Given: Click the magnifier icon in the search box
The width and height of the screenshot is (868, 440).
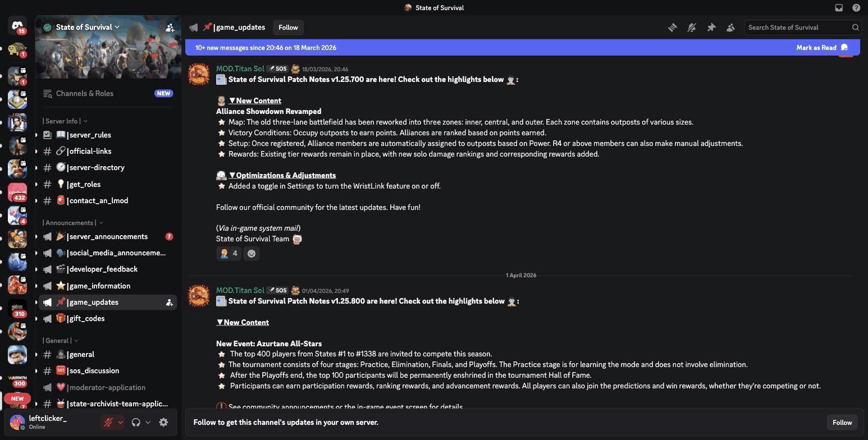Looking at the screenshot, I should pos(855,27).
